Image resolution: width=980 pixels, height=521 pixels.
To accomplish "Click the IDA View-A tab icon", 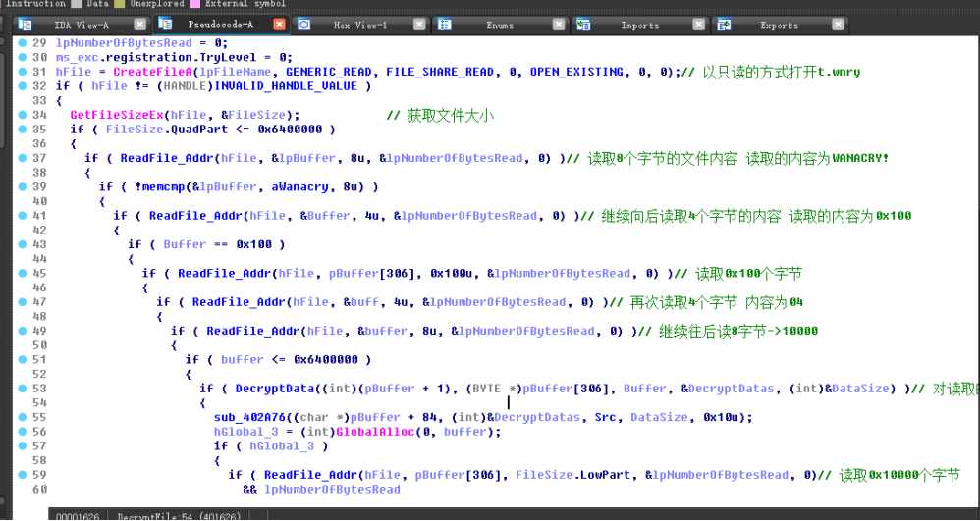I will [x=25, y=25].
